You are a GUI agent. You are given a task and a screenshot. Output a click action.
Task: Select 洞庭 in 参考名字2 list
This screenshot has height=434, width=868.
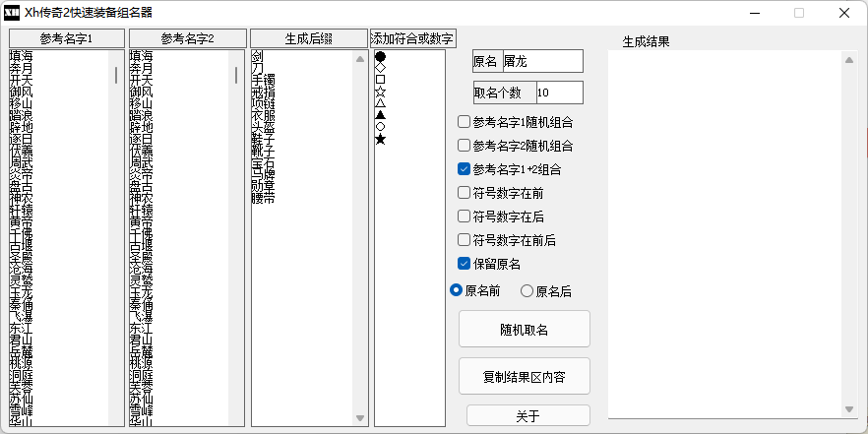pyautogui.click(x=141, y=377)
